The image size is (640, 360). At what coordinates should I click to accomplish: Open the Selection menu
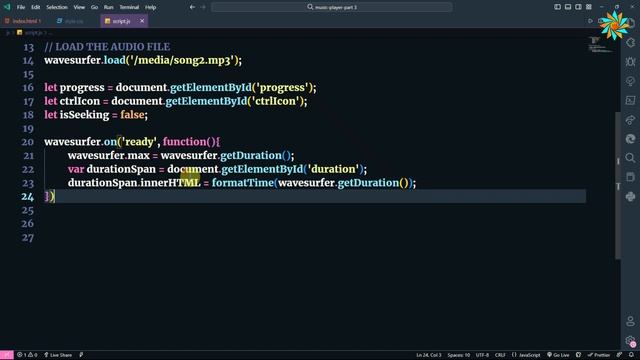[x=57, y=7]
